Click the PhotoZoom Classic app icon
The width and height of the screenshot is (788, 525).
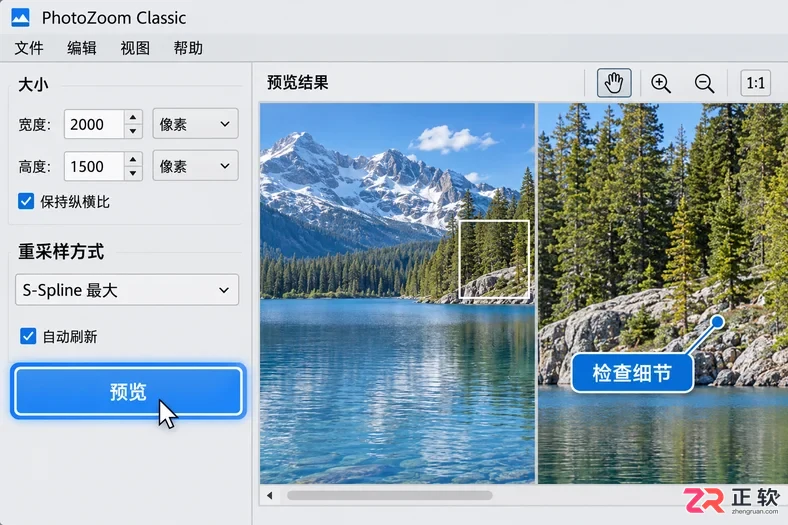click(20, 18)
